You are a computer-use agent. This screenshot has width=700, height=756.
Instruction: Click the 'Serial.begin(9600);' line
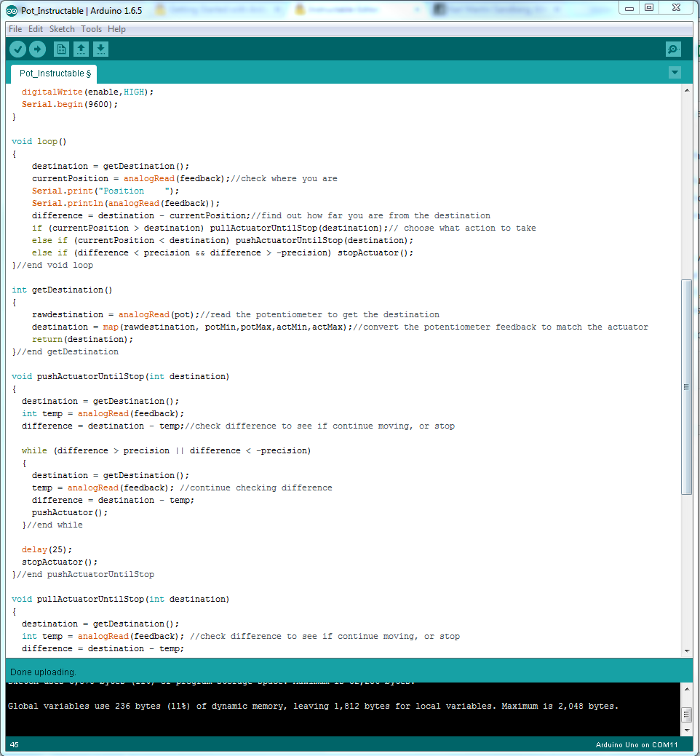[x=69, y=104]
